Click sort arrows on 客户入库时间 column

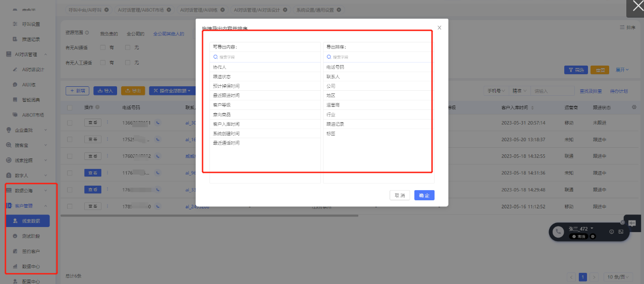(x=532, y=108)
